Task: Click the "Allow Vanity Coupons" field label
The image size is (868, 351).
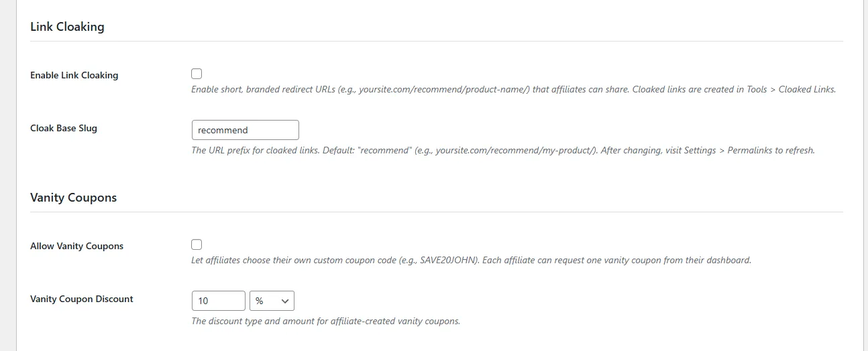Action: pos(76,246)
